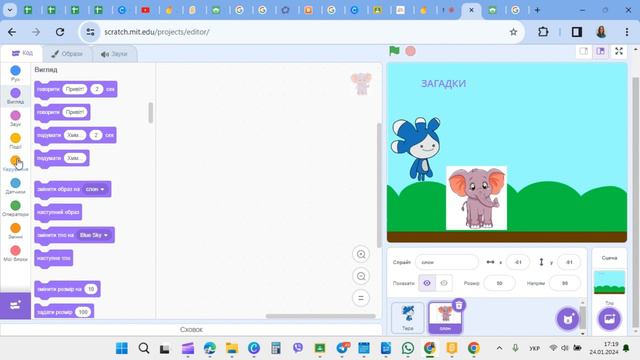Select the слон sprite thumbnail

(x=445, y=318)
